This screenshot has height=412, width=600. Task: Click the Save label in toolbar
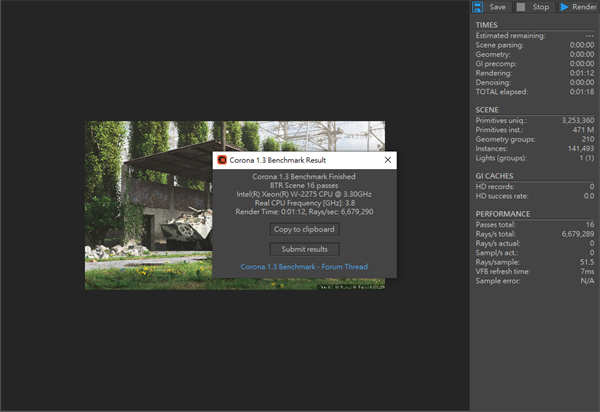(x=497, y=7)
